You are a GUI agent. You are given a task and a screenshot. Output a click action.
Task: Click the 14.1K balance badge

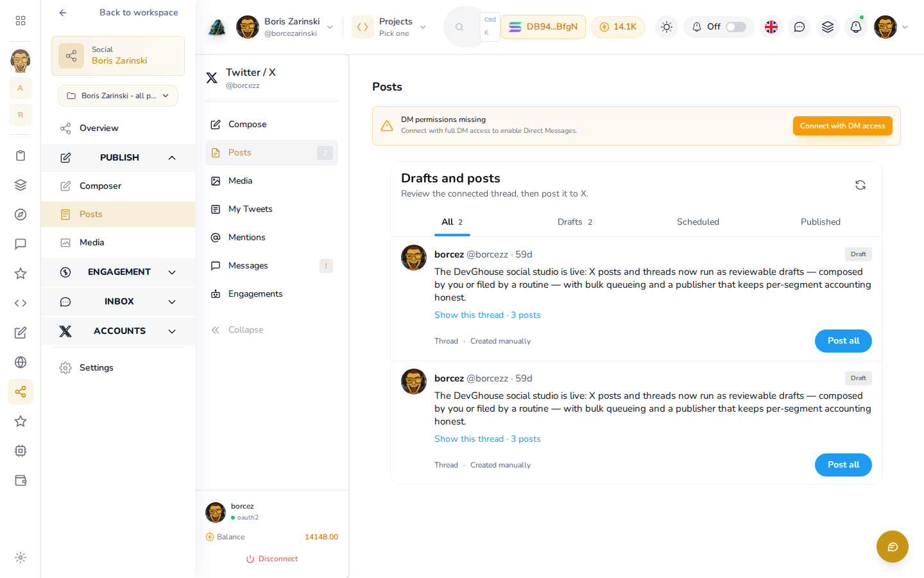[618, 27]
